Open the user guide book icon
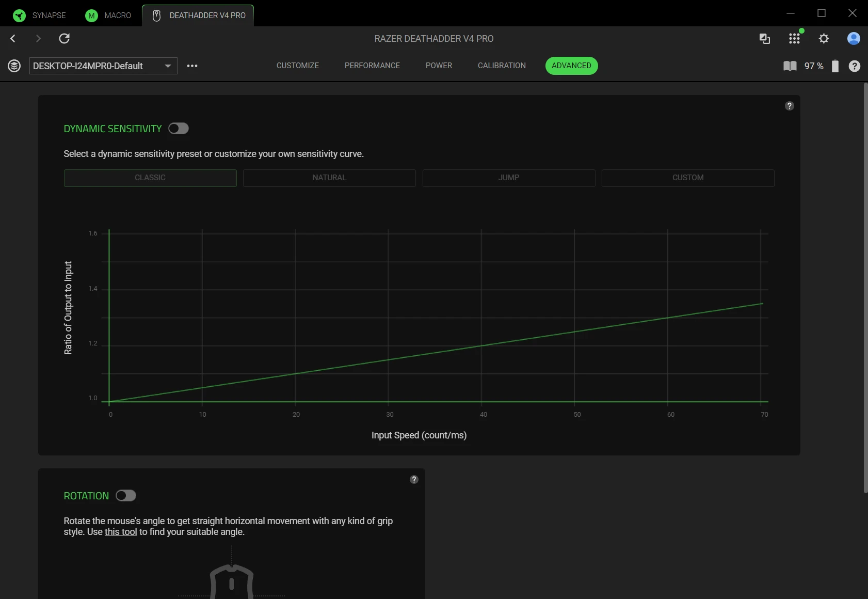This screenshot has width=868, height=599. coord(790,66)
